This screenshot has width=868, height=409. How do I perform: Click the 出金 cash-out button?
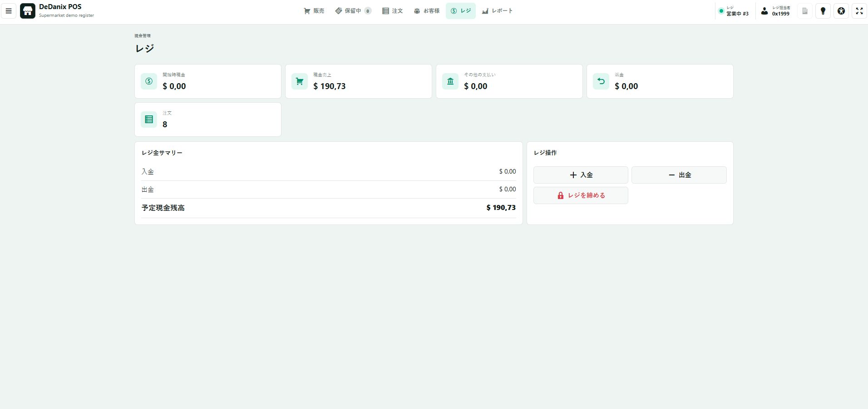click(x=679, y=175)
